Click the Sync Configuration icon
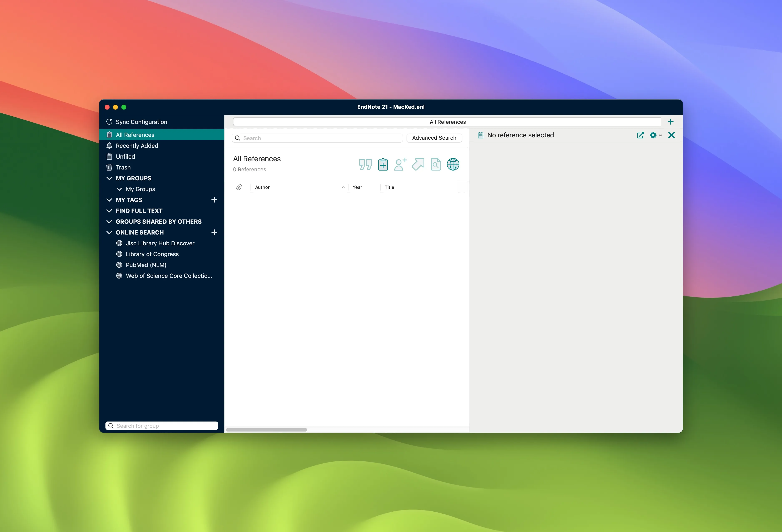Image resolution: width=782 pixels, height=532 pixels. pyautogui.click(x=109, y=122)
